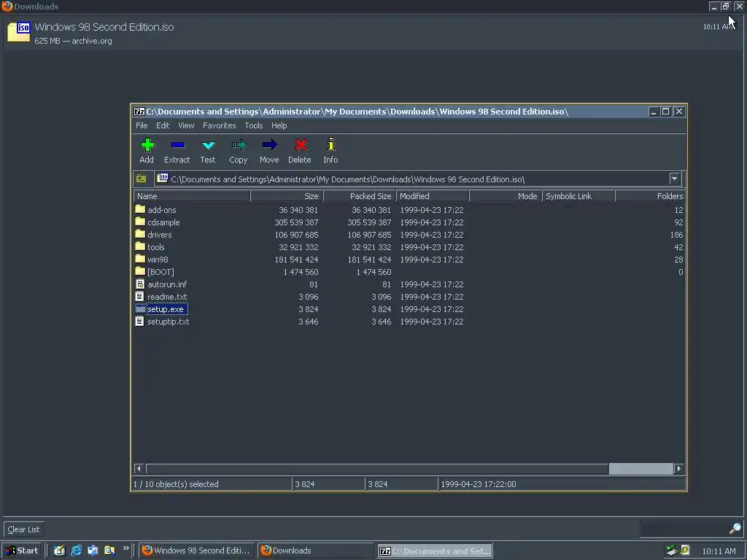Click the first quick launch icon
747x560 pixels.
(60, 551)
